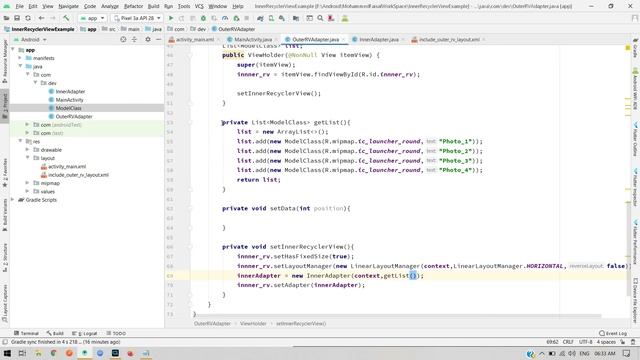Expand the Gradle Scripts node
640x360 pixels.
(13, 200)
